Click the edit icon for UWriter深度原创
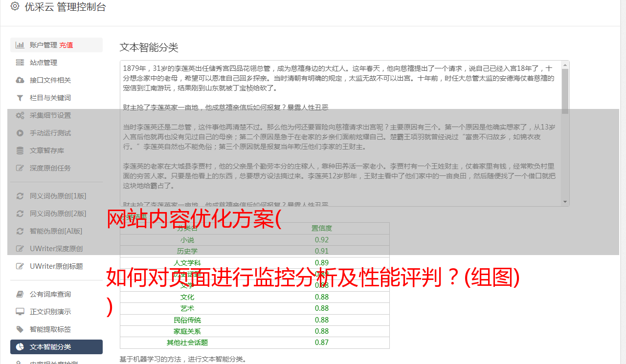This screenshot has height=364, width=626. coord(20,249)
